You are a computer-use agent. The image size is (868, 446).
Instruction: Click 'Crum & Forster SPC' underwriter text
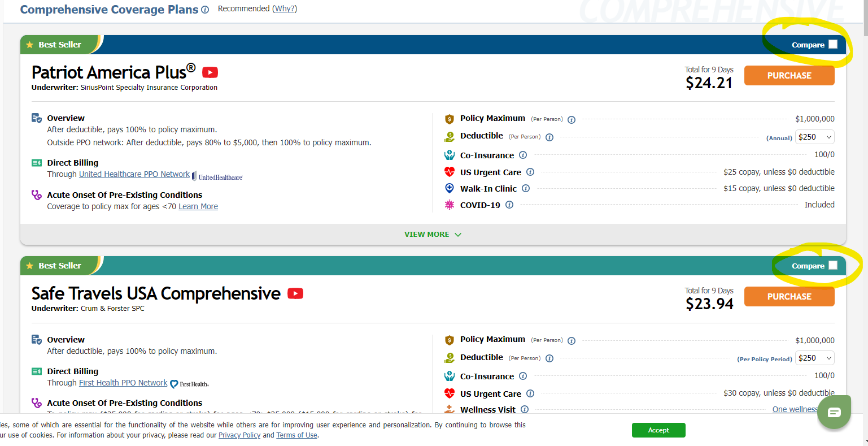pos(112,309)
